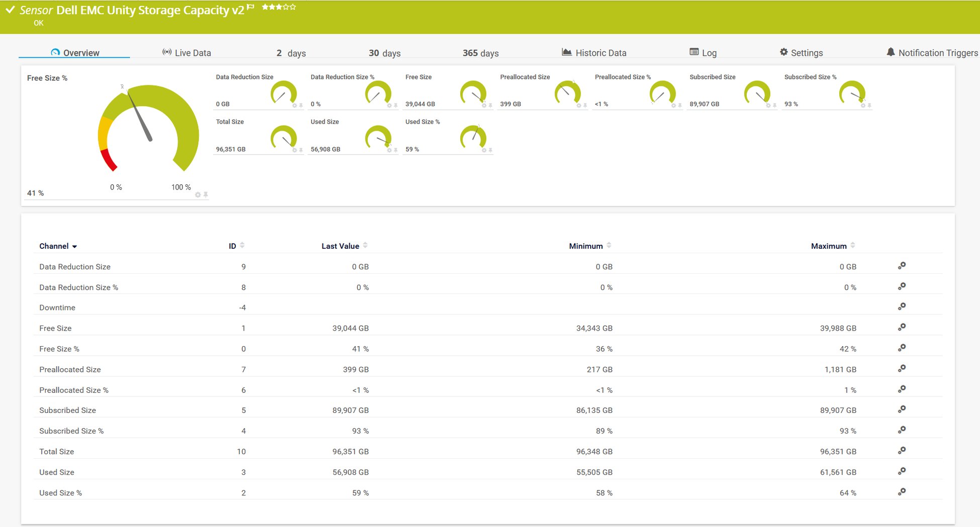Toggle sorting on the ID column

pos(243,245)
